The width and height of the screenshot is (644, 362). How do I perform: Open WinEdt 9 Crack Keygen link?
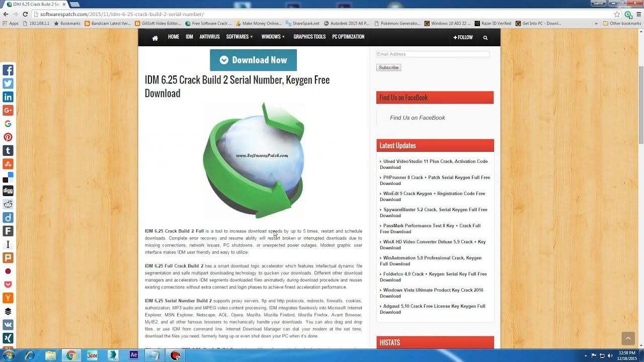click(x=432, y=197)
